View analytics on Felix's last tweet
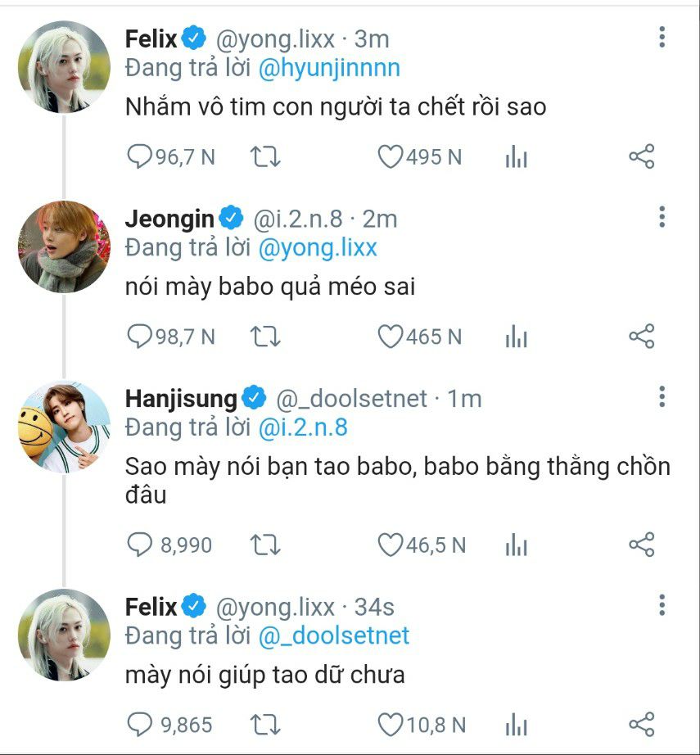Image resolution: width=700 pixels, height=755 pixels. click(x=516, y=725)
